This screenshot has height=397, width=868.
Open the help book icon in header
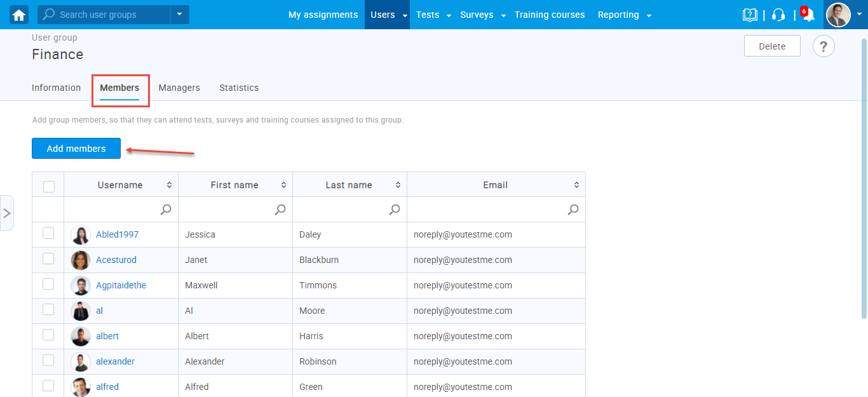pos(750,15)
